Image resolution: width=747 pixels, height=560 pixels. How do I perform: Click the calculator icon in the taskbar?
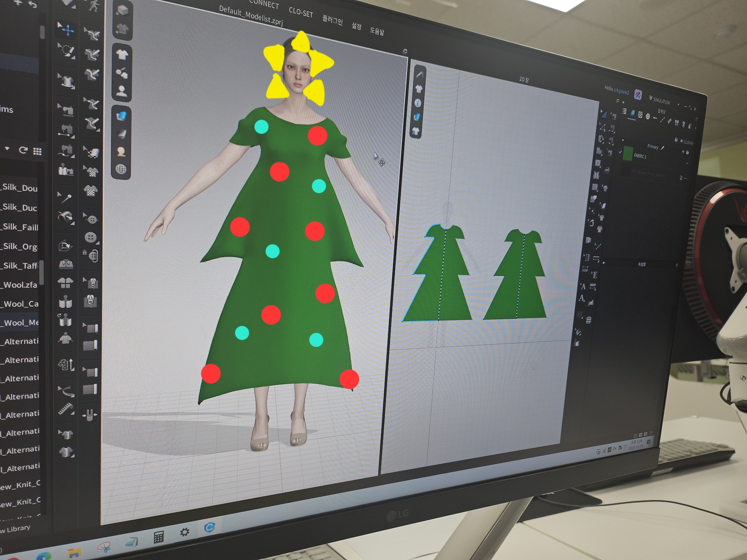tap(158, 538)
